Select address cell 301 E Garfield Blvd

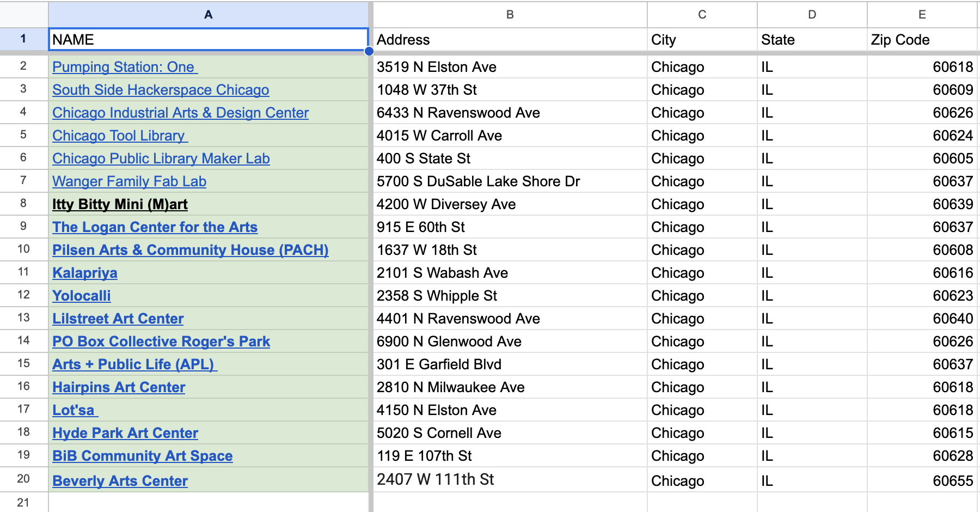tap(510, 364)
